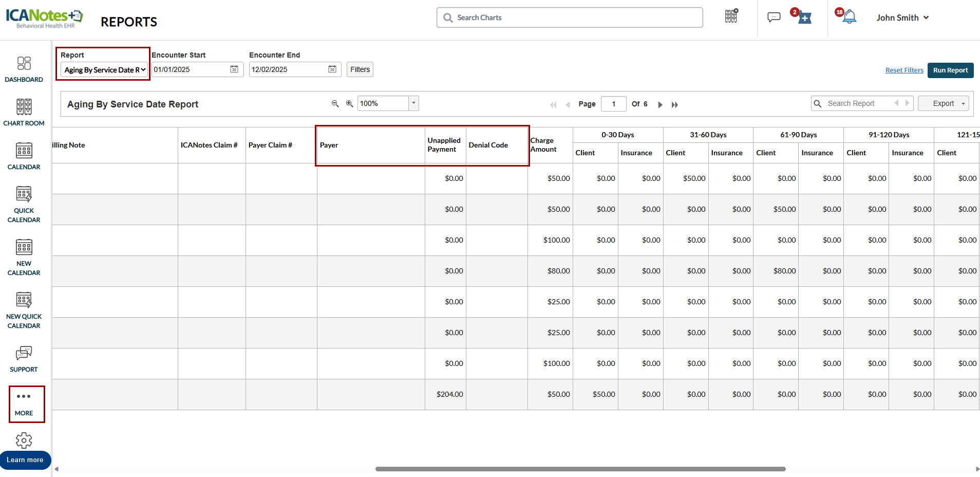This screenshot has width=980, height=477.
Task: Expand the John Smith user menu
Action: coord(902,17)
